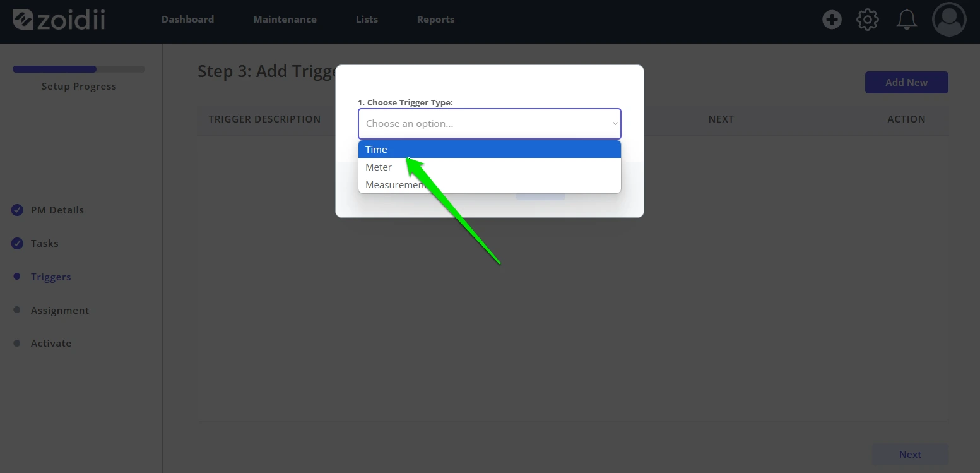Click the TRIGGER DESCRIPTION column header

[x=264, y=119]
